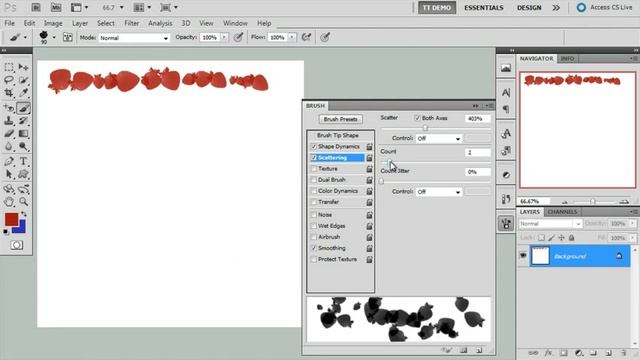Click the Scatter slider handle
640x360 pixels.
click(425, 128)
